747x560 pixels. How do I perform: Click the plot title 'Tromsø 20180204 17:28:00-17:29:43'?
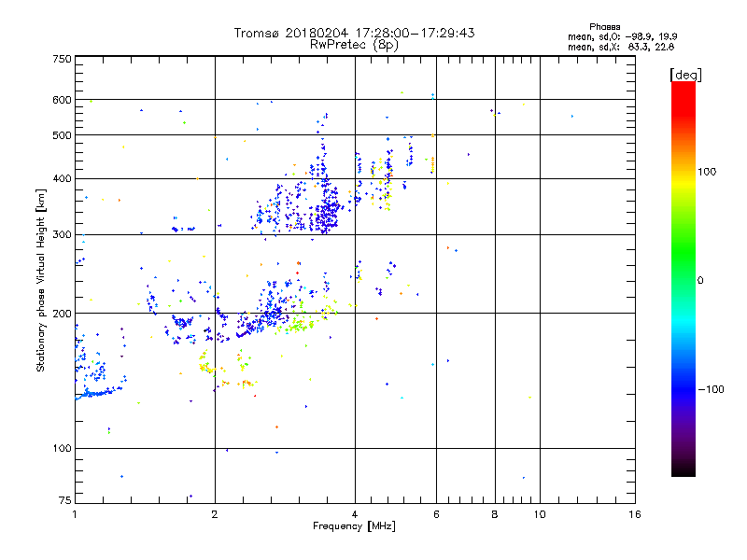(354, 33)
